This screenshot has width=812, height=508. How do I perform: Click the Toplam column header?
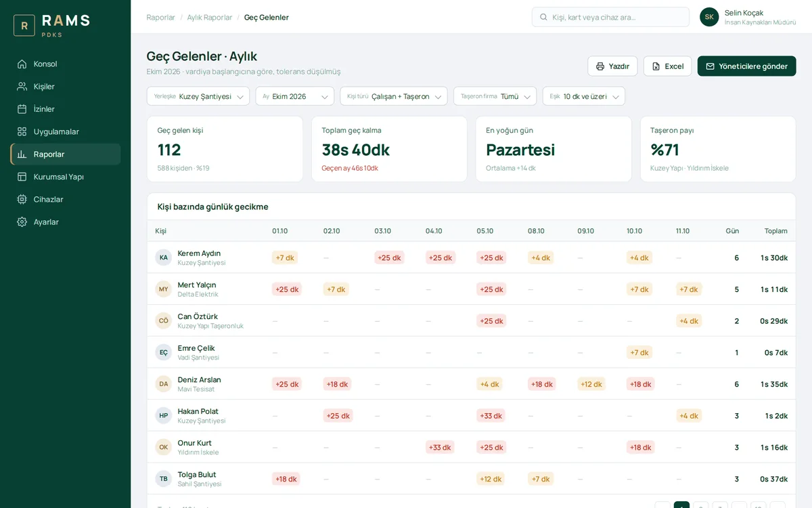coord(776,231)
